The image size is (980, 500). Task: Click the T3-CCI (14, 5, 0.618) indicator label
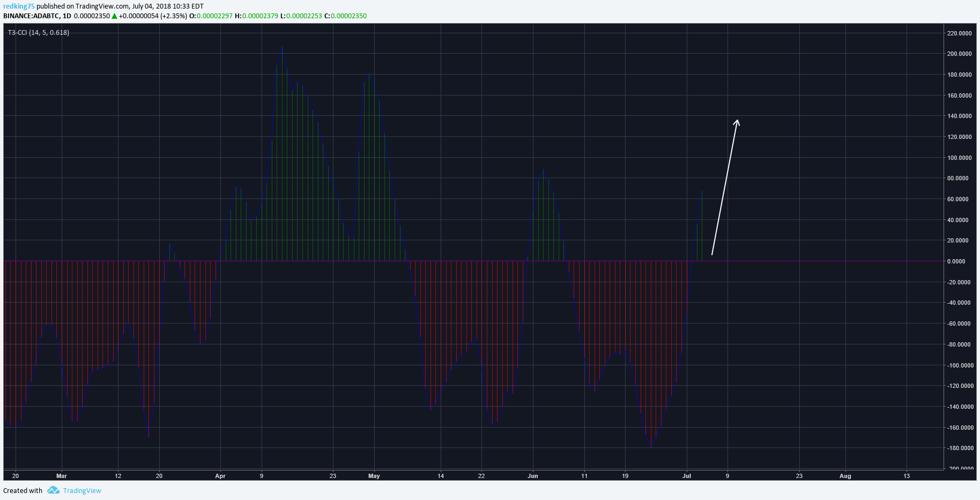39,33
